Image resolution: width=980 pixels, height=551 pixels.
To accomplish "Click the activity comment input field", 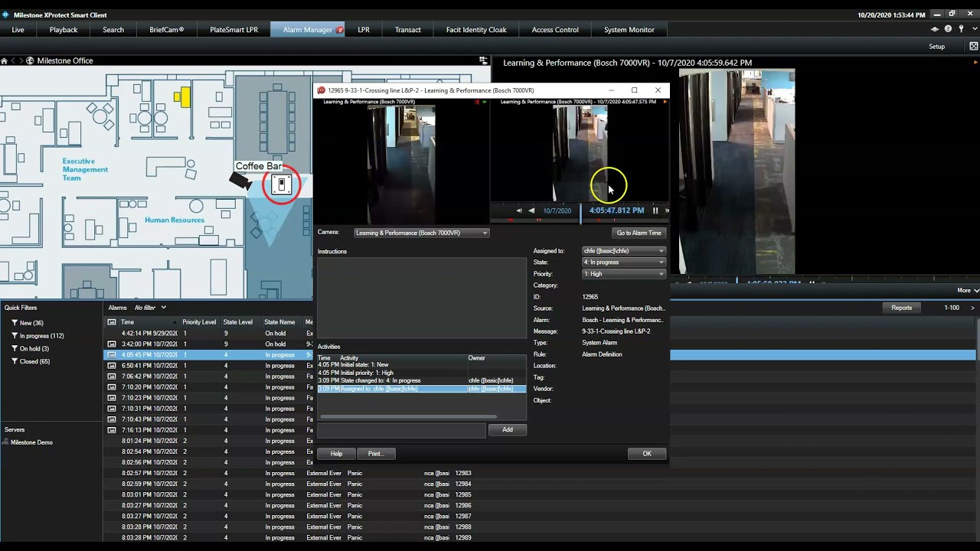I will pyautogui.click(x=402, y=430).
